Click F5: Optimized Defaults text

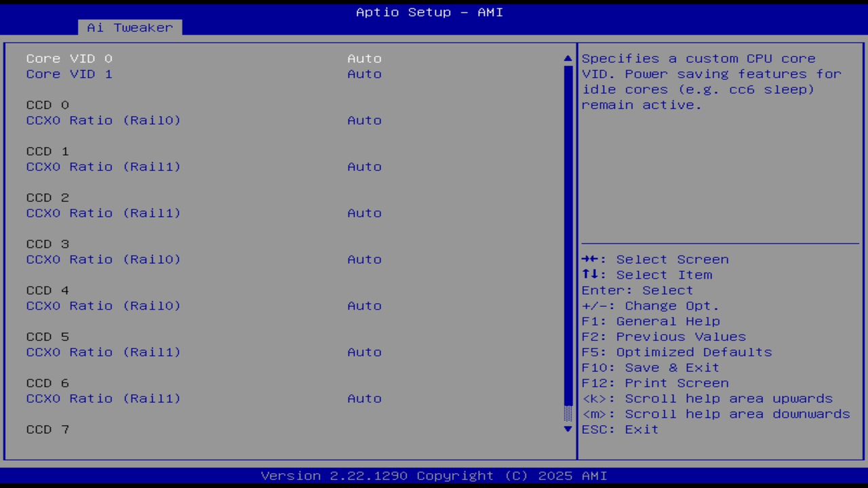coord(676,352)
